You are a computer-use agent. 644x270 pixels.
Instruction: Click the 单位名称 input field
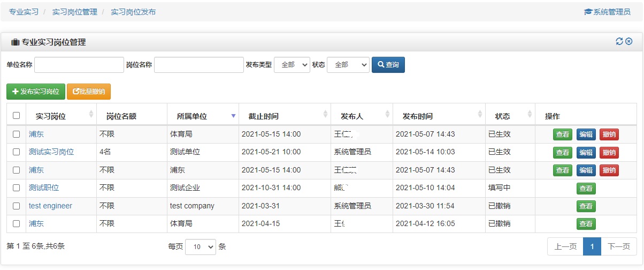click(x=79, y=65)
